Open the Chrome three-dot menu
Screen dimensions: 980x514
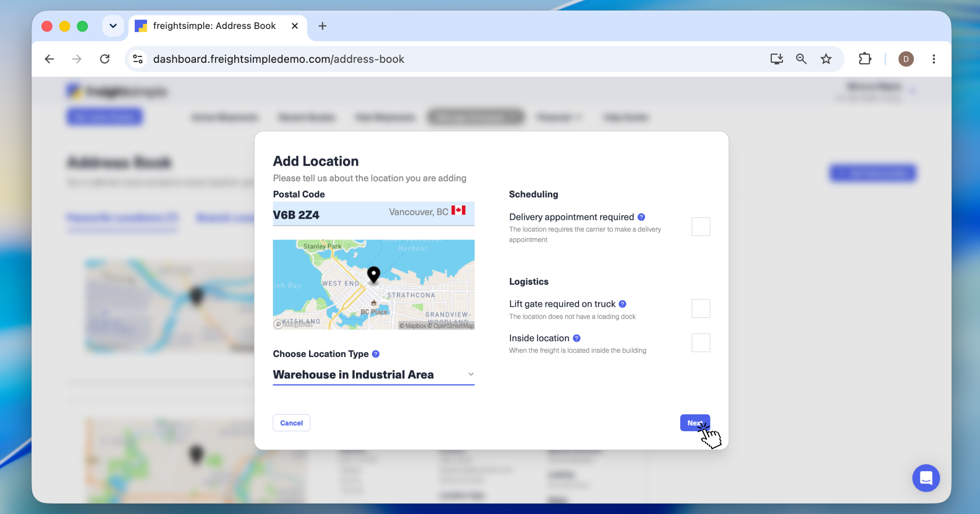[934, 59]
